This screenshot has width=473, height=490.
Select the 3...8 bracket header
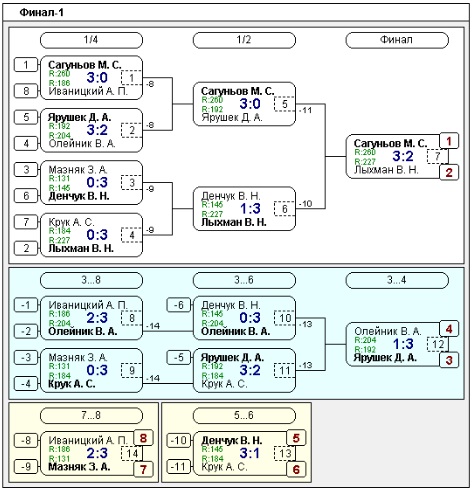point(91,280)
